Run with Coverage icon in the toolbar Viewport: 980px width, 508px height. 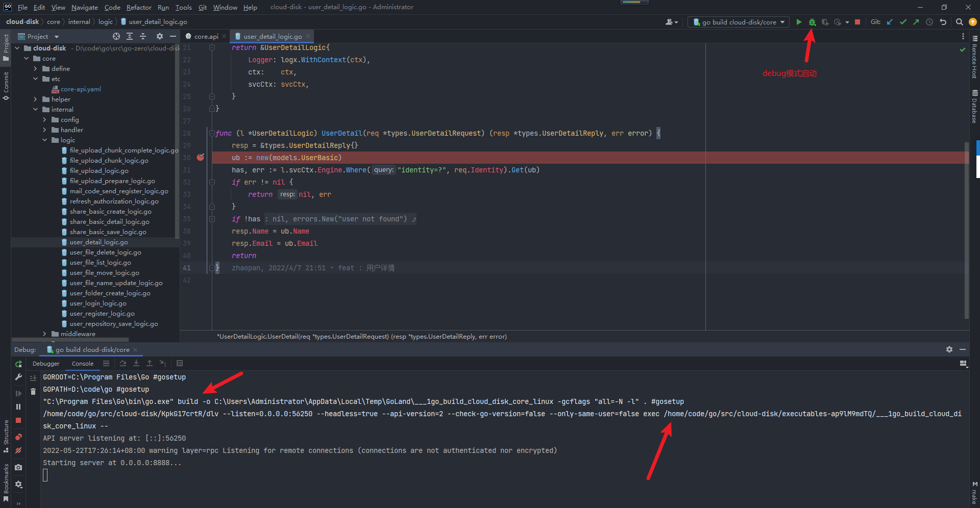[x=825, y=22]
